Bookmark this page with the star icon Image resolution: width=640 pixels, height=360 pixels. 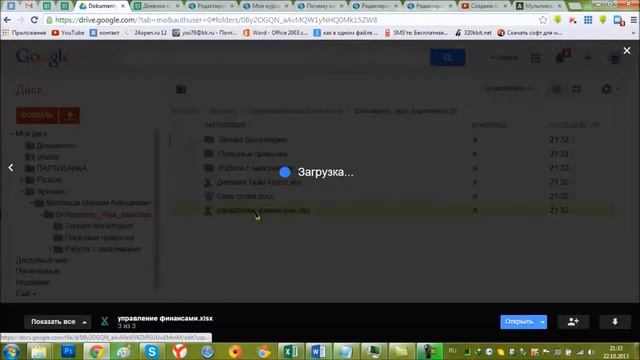(x=543, y=20)
